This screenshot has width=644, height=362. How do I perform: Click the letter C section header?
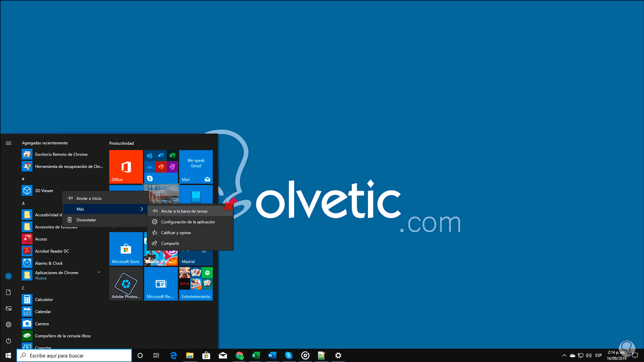(23, 288)
